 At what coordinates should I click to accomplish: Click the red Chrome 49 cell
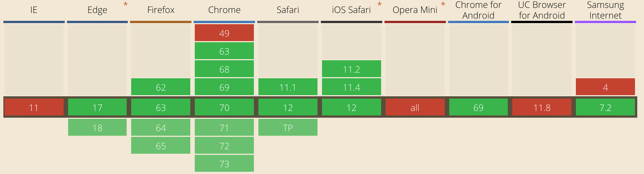coord(224,33)
